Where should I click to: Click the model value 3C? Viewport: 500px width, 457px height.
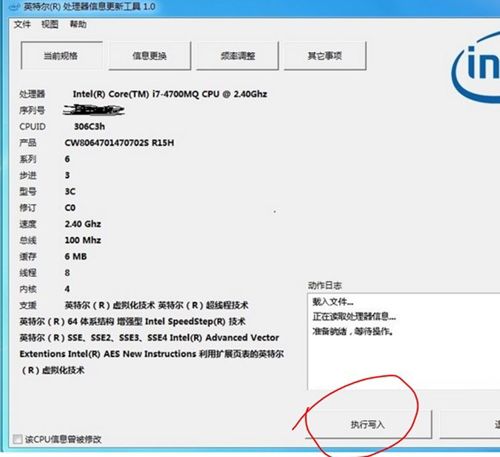70,191
